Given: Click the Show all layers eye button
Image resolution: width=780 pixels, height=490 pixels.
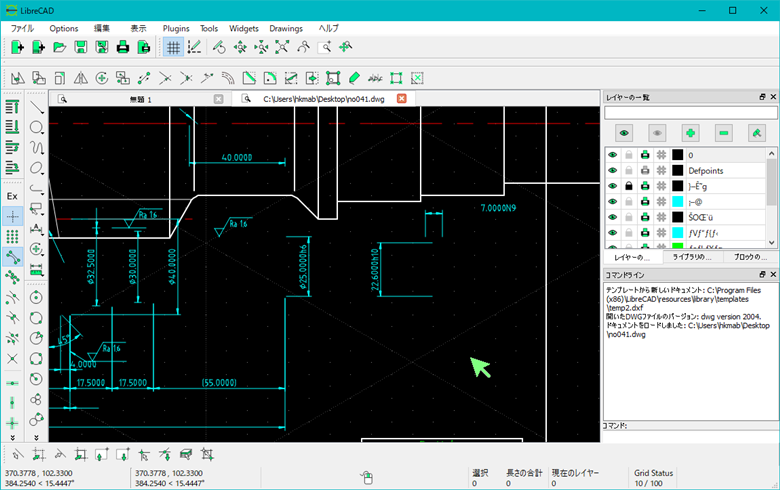Looking at the screenshot, I should [x=624, y=132].
